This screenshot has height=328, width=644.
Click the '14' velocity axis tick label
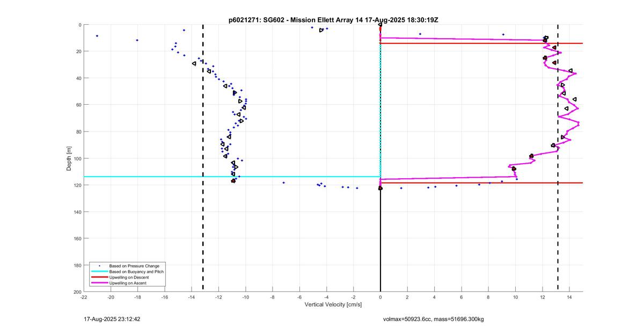click(x=569, y=297)
